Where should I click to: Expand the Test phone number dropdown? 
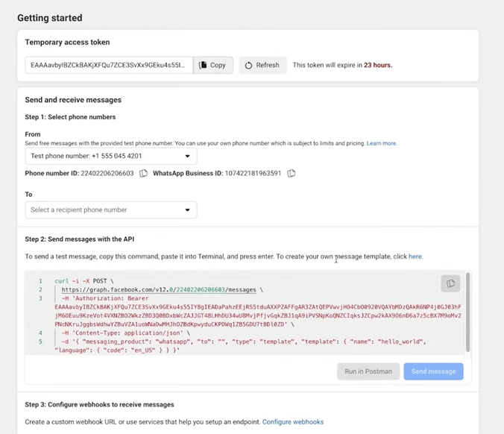[x=110, y=156]
